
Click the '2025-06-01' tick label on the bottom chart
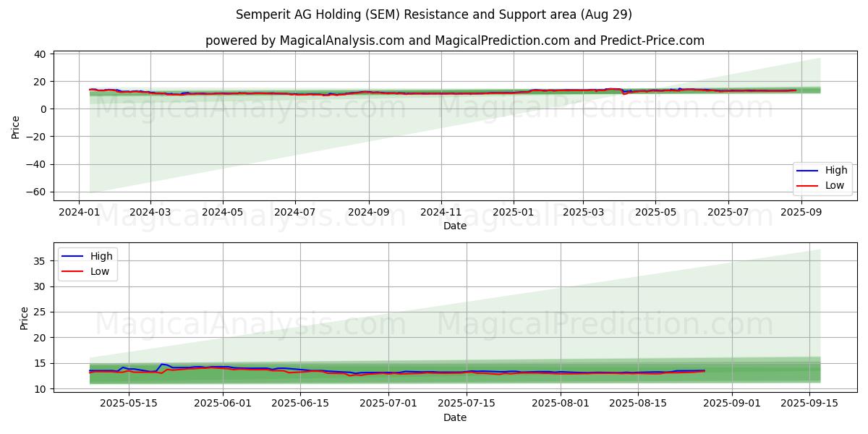(x=222, y=404)
